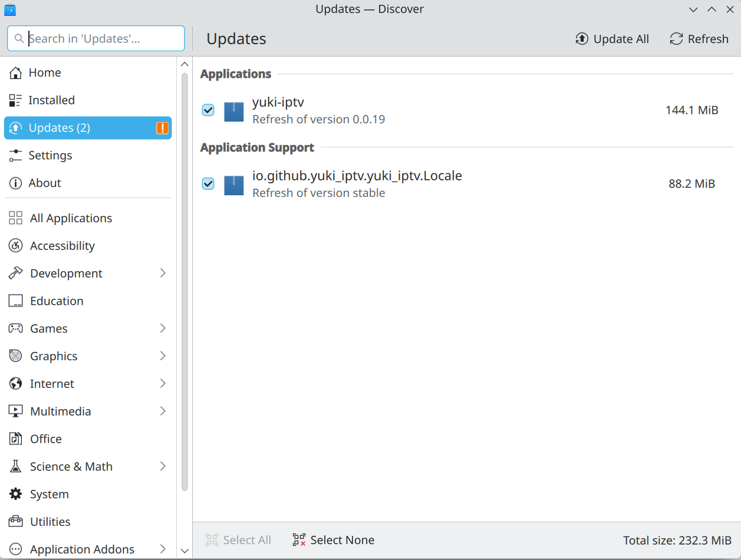Click the orange warning badge on Updates
This screenshot has height=560, width=741.
(162, 128)
